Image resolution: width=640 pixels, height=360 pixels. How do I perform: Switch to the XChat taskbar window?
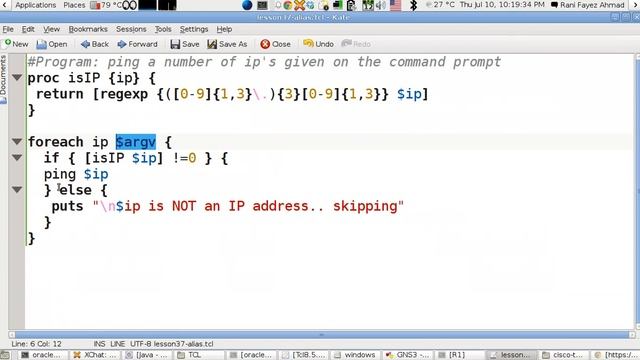(x=96, y=355)
